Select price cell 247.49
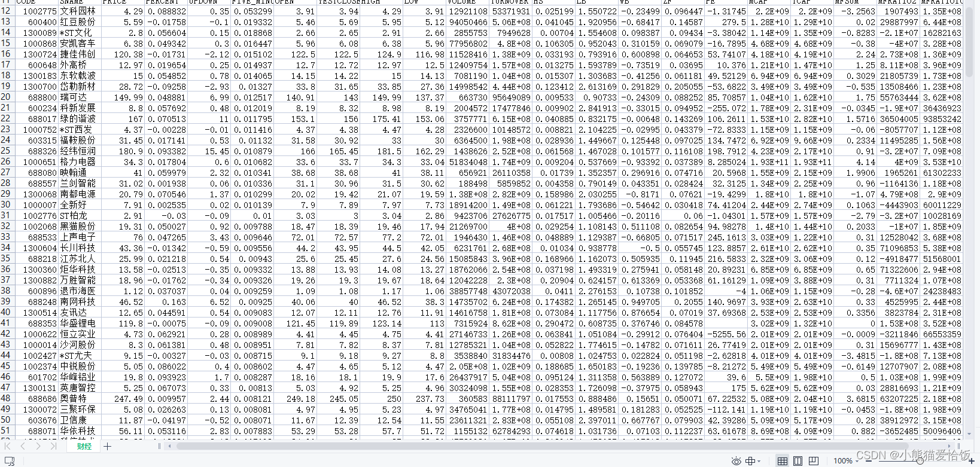The width and height of the screenshot is (980, 467). 123,398
